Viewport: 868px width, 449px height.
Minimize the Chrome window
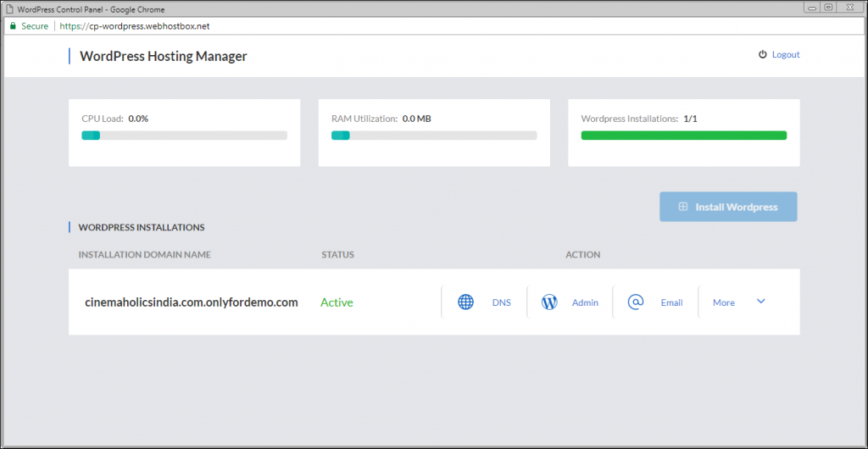813,7
